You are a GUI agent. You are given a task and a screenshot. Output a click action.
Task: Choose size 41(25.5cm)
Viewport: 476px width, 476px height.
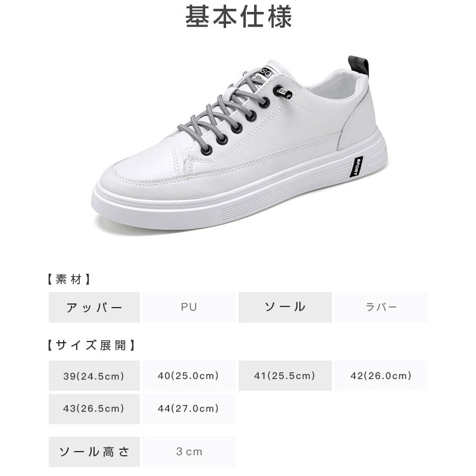285,376
